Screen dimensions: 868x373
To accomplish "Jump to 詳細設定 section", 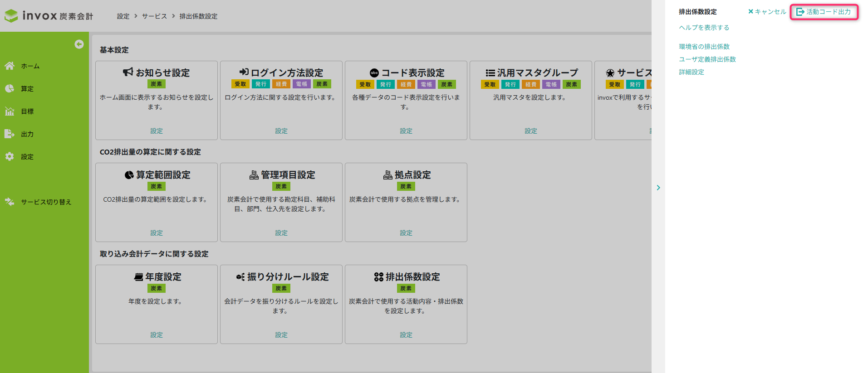I will [691, 72].
